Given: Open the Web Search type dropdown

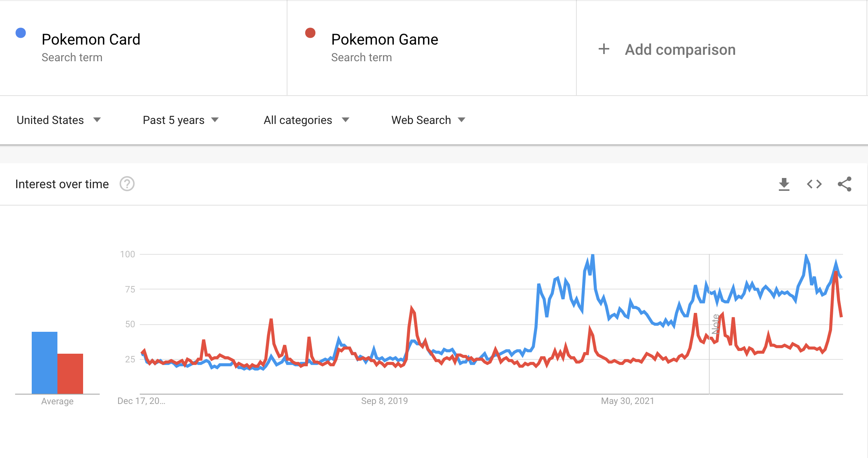Looking at the screenshot, I should click(x=428, y=120).
